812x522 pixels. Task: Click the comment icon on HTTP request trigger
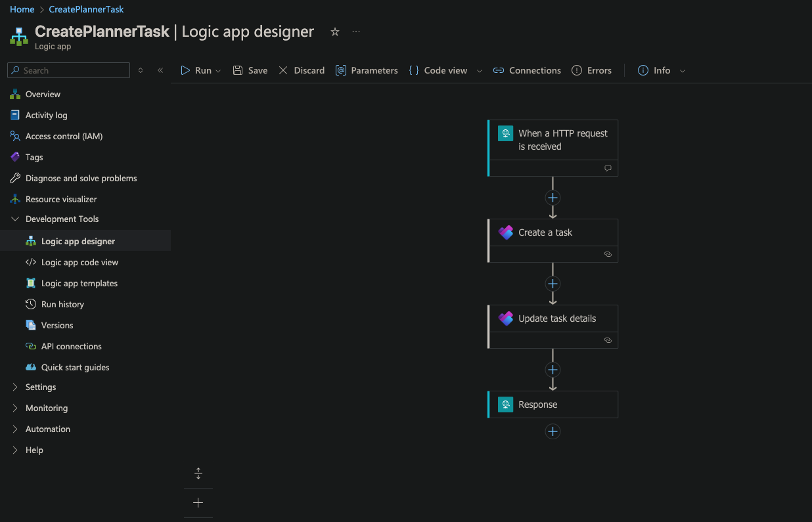608,168
